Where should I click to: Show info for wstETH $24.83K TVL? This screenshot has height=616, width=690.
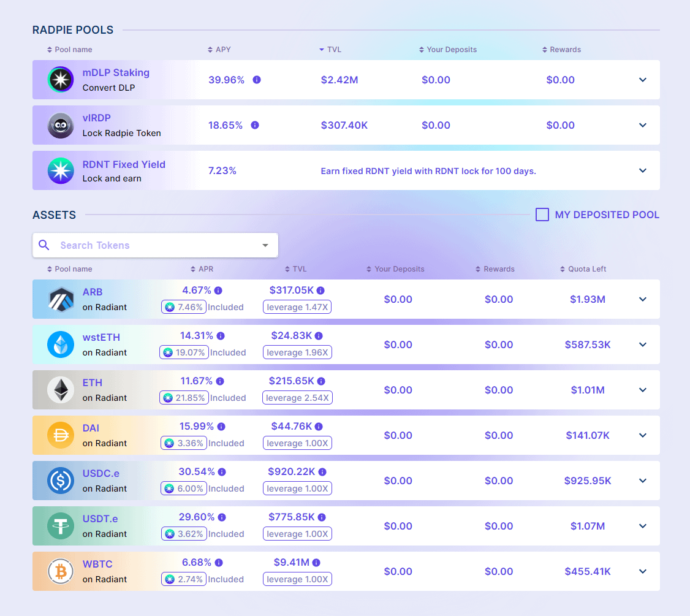tap(319, 336)
